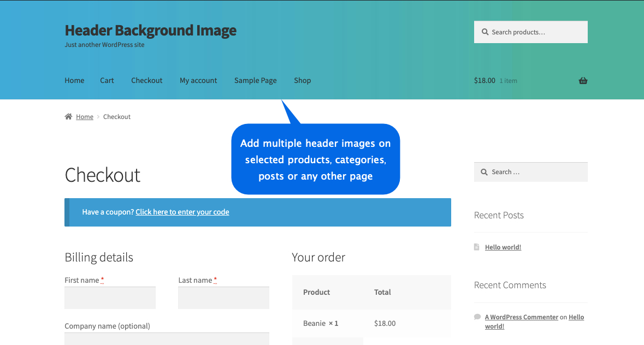Focus the First name billing field

coord(110,298)
